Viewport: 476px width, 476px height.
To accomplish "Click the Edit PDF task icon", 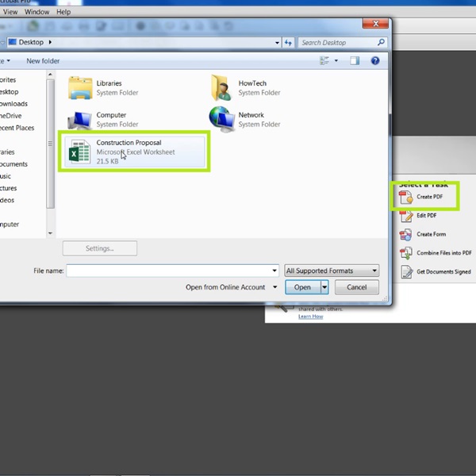I will (x=406, y=216).
